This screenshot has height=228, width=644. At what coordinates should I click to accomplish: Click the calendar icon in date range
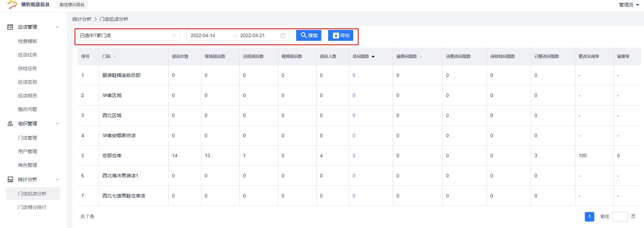[283, 35]
